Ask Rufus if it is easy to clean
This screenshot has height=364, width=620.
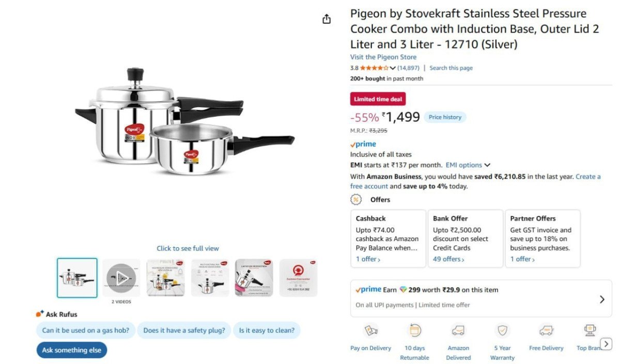point(267,330)
